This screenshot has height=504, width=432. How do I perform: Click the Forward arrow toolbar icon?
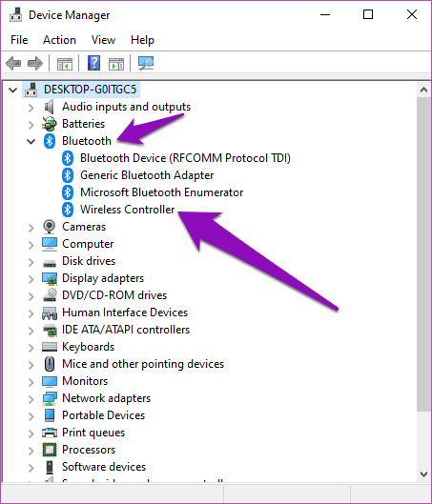tap(35, 63)
